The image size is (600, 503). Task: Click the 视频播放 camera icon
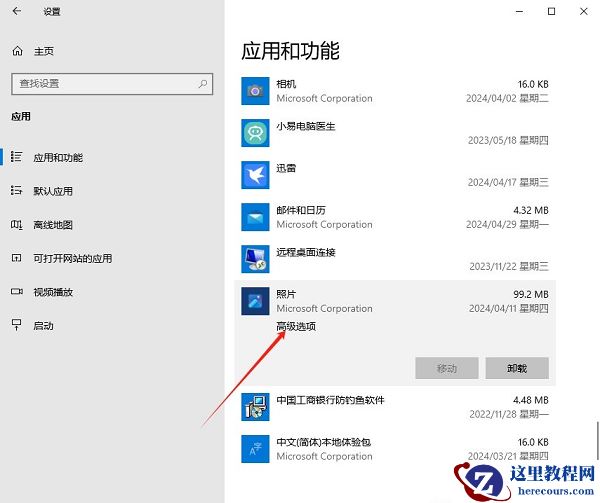click(16, 291)
